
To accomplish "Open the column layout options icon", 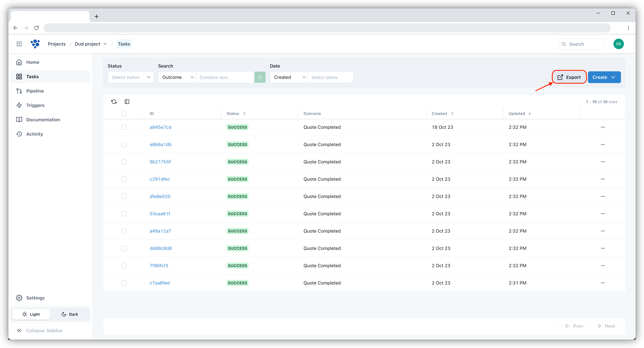I will point(127,102).
